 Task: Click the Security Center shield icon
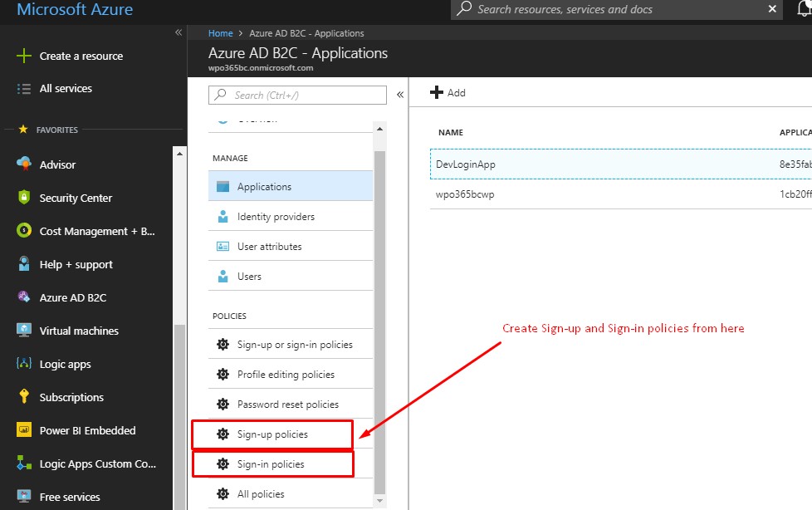pyautogui.click(x=24, y=197)
